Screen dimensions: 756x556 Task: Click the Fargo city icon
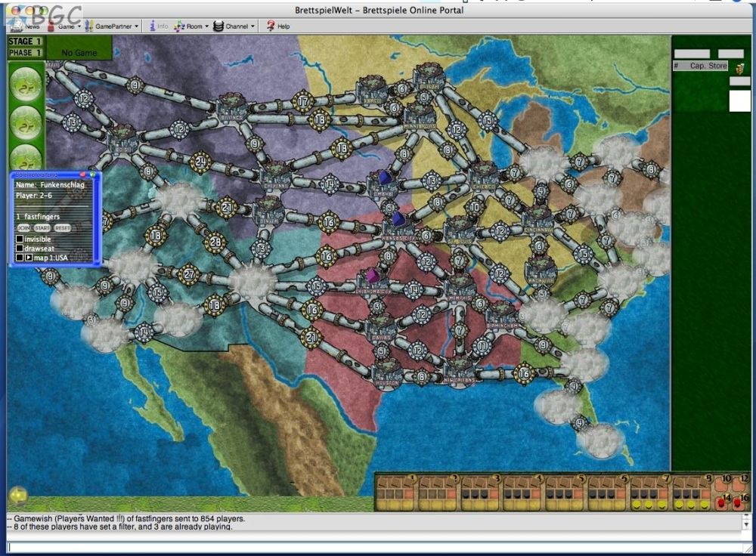[x=371, y=91]
